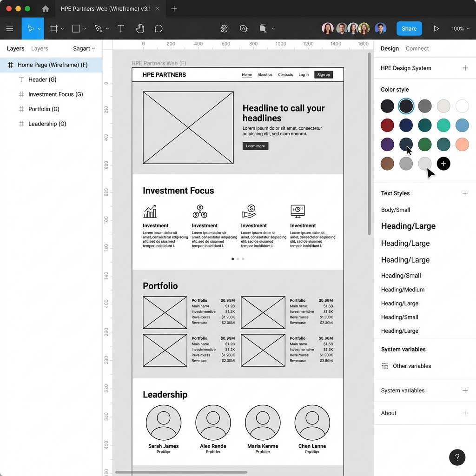Screen dimensions: 476x476
Task: Select the Hand tool
Action: coord(139,28)
